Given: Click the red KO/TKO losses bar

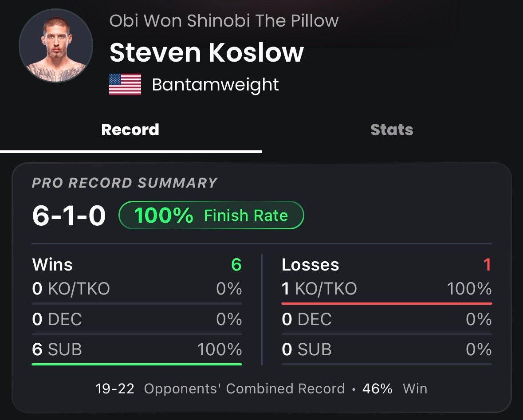Looking at the screenshot, I should point(386,303).
